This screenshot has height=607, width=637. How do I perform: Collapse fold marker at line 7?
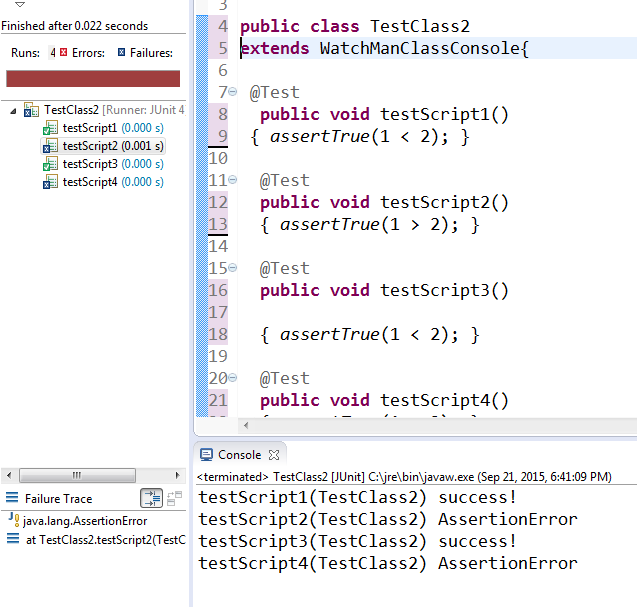click(x=232, y=91)
